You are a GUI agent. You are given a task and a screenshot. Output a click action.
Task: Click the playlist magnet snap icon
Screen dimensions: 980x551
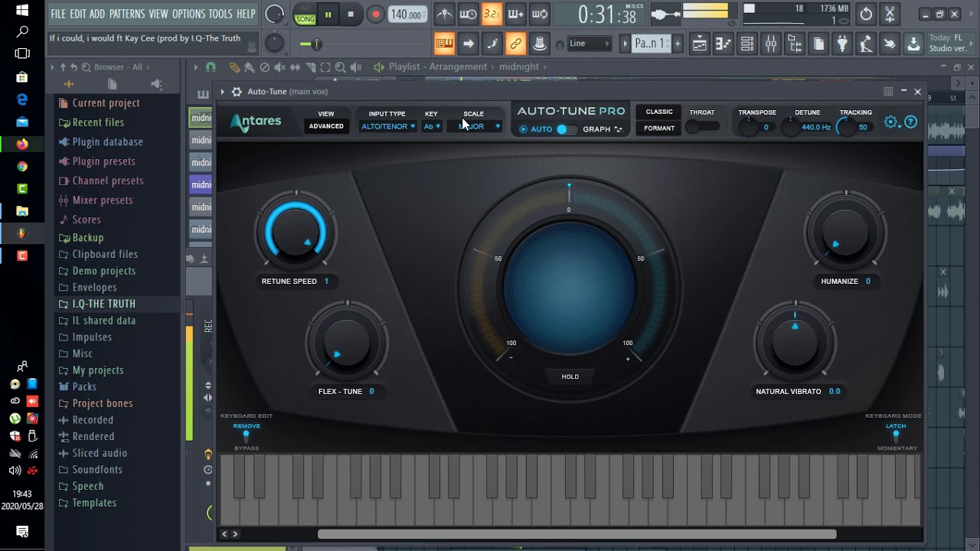pyautogui.click(x=211, y=67)
